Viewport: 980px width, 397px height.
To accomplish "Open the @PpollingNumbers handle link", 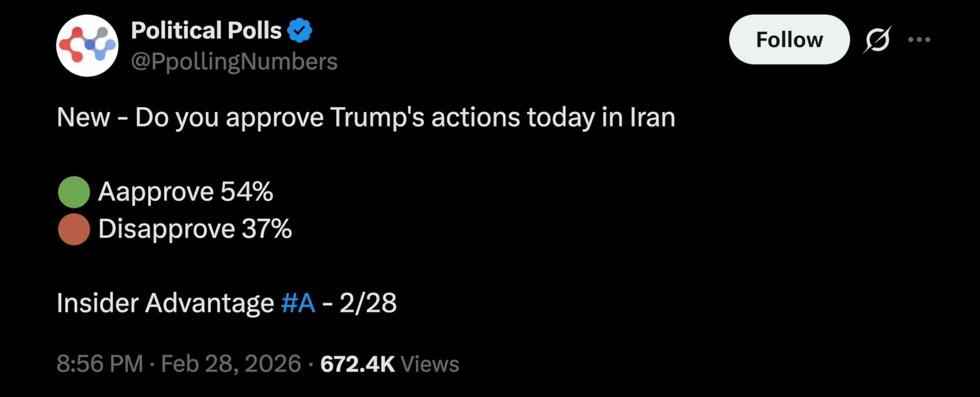I will pos(234,62).
